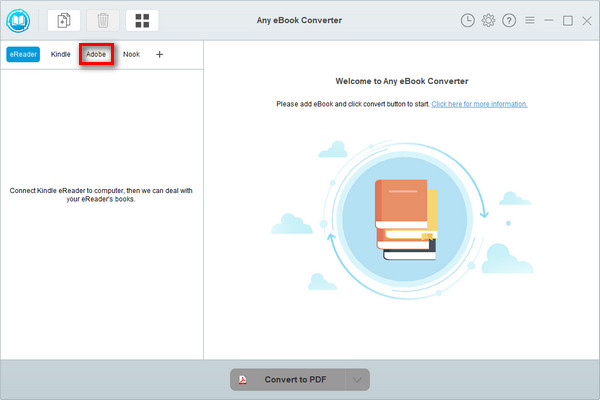Click the trash delete icon

(103, 20)
